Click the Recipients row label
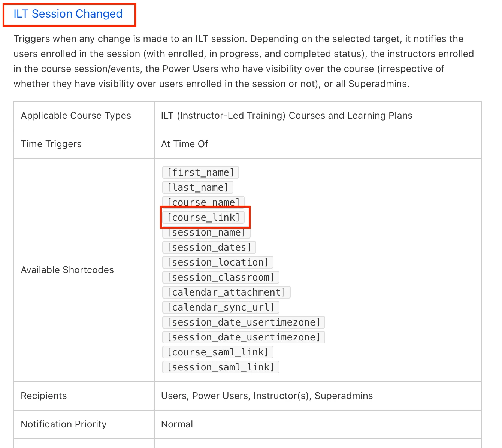Viewport: 502px width, 448px height. (x=44, y=396)
